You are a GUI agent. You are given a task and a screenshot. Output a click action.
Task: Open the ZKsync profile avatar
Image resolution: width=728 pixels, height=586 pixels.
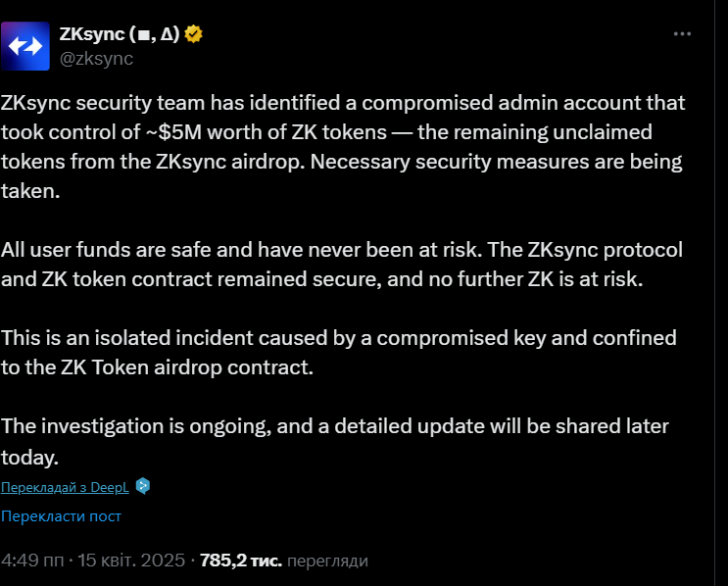25,46
